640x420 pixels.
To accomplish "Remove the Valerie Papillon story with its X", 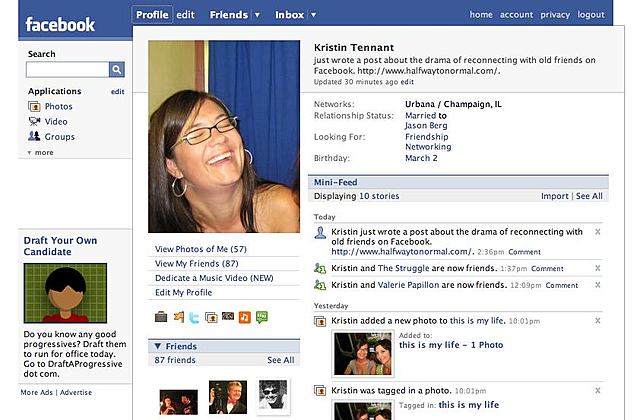I will click(x=598, y=285).
